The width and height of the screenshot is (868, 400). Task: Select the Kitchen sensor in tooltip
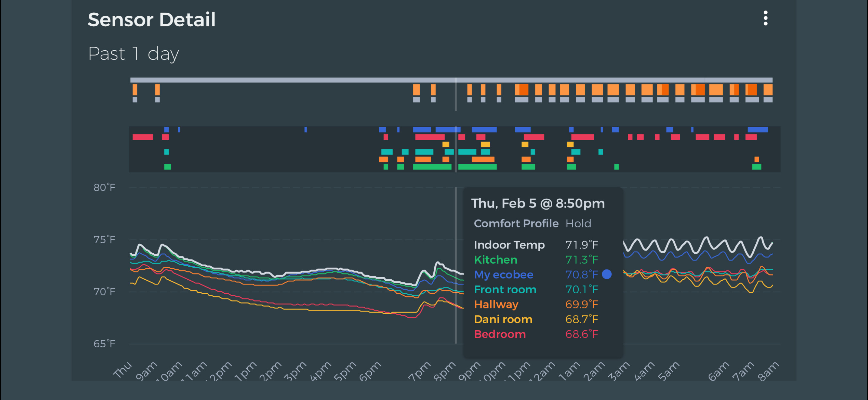(x=495, y=260)
